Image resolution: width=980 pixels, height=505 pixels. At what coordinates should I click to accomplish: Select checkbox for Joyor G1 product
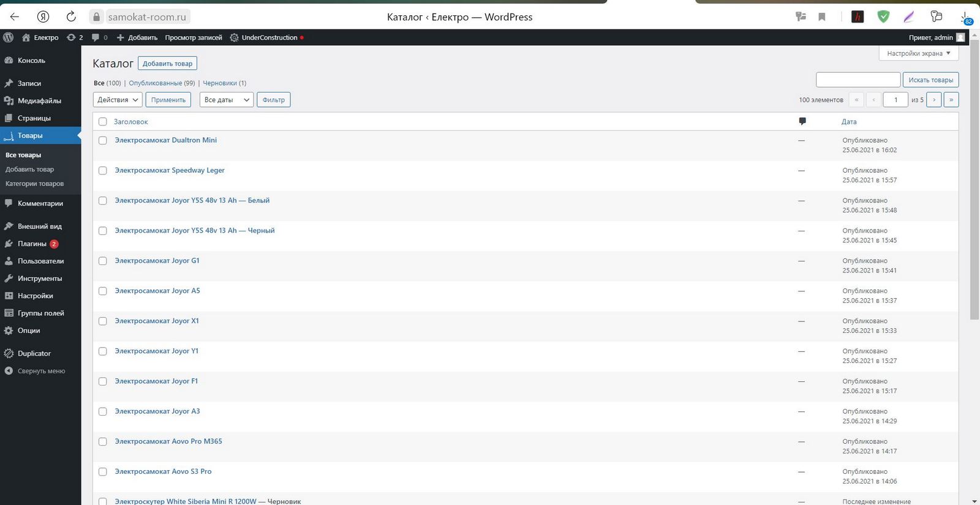pos(103,261)
